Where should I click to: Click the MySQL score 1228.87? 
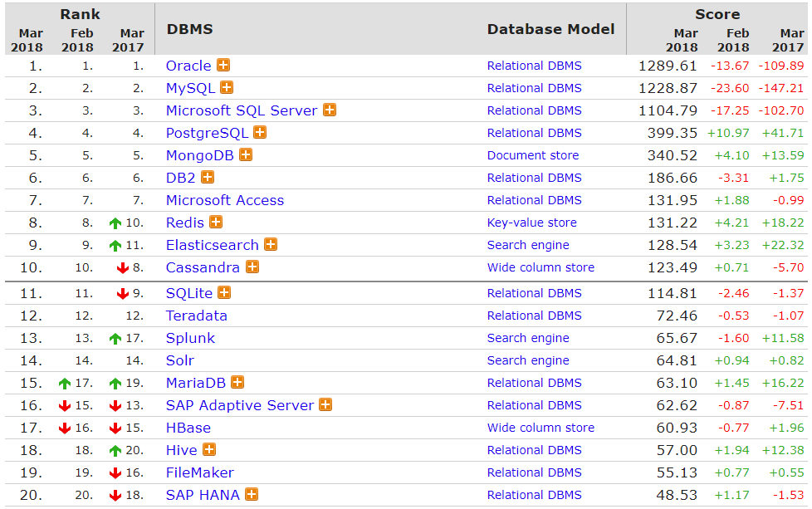click(668, 88)
